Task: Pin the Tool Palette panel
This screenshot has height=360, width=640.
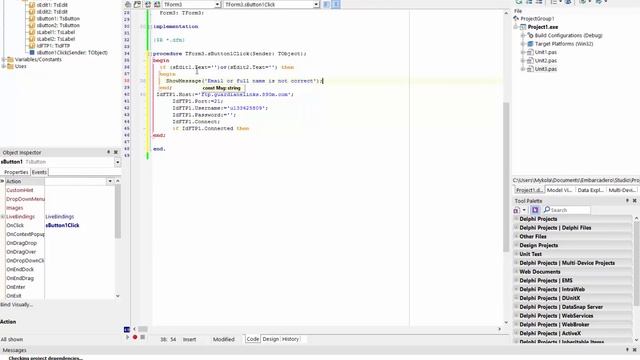Action: click(x=627, y=201)
